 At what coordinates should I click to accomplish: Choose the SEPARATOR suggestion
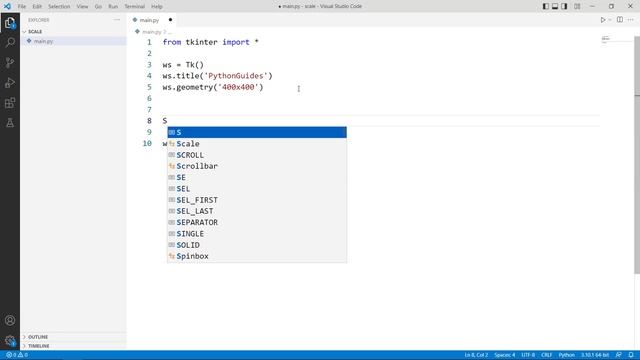click(257, 222)
